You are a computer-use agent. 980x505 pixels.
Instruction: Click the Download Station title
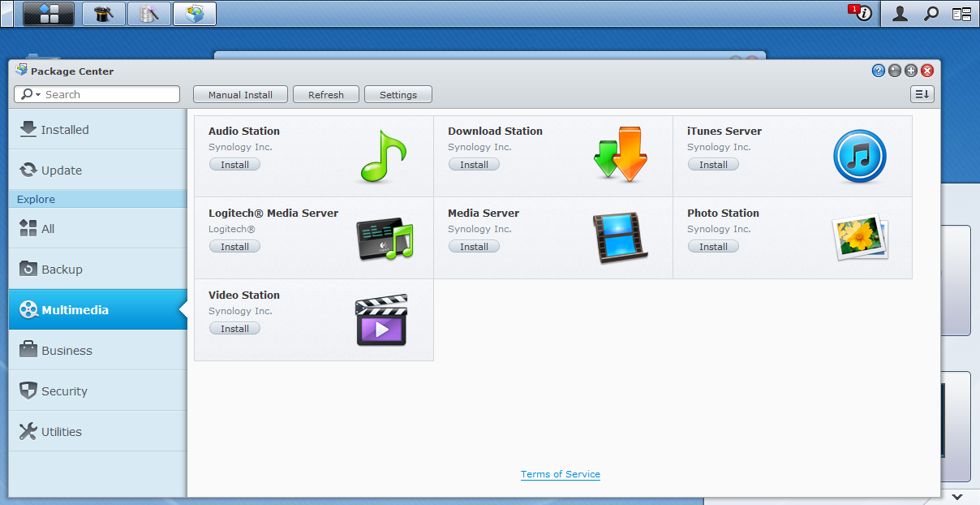click(495, 131)
